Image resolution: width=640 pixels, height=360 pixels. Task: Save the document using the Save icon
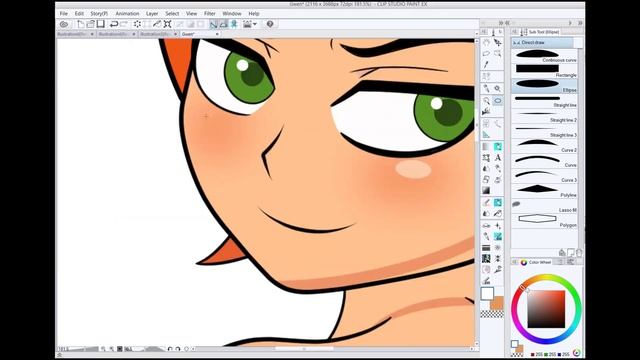click(x=100, y=24)
